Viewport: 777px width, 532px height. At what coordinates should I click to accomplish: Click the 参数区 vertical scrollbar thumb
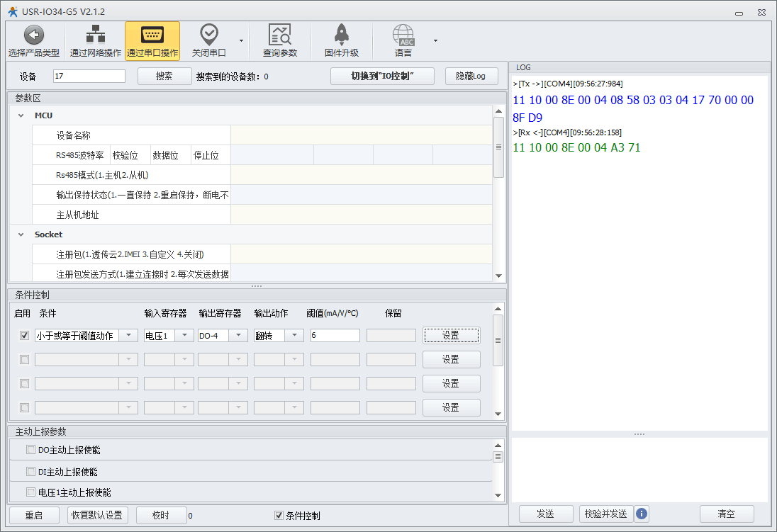498,147
